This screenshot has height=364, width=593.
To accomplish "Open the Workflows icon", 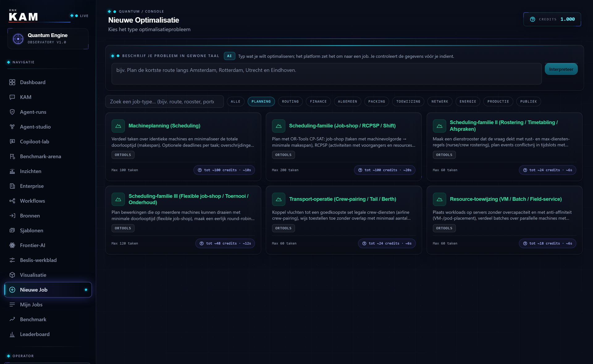I will [12, 201].
